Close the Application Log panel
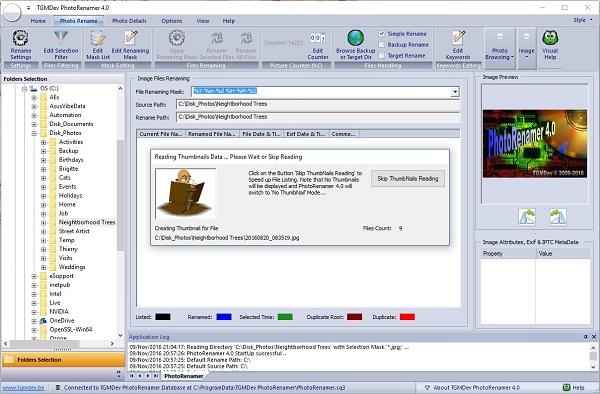The width and height of the screenshot is (600, 394). tap(594, 337)
